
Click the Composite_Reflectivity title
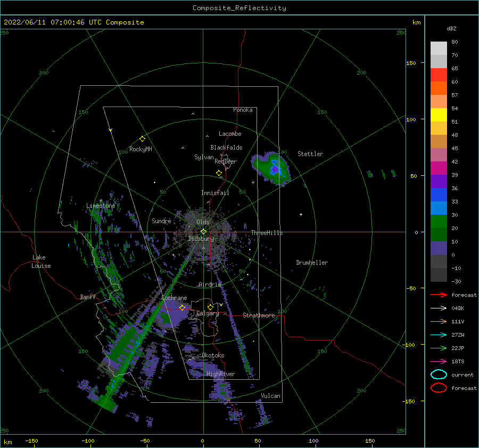point(240,8)
